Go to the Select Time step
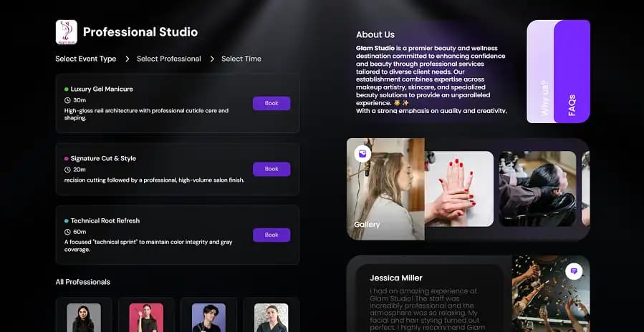 [x=241, y=59]
